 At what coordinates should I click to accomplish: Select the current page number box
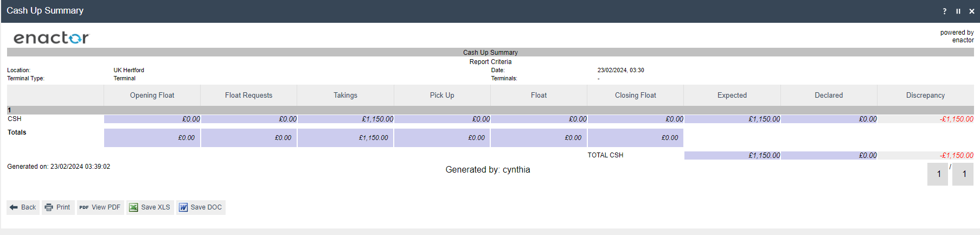938,174
